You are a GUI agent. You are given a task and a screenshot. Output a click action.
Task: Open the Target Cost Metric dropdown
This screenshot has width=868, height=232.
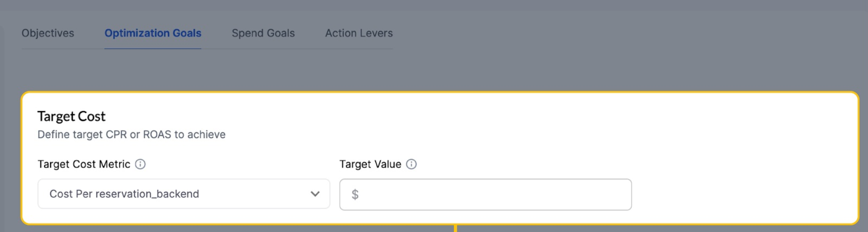[184, 194]
